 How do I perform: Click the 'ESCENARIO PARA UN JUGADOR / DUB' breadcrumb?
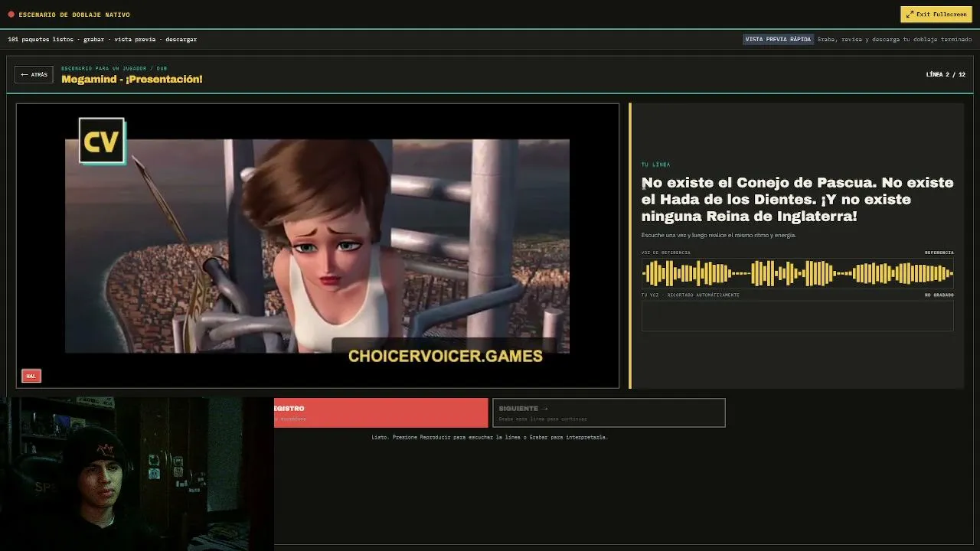pyautogui.click(x=114, y=68)
